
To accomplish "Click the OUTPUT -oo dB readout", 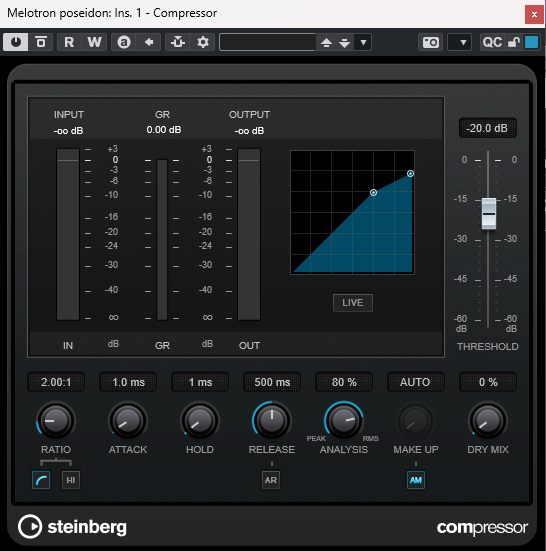I will coord(249,131).
